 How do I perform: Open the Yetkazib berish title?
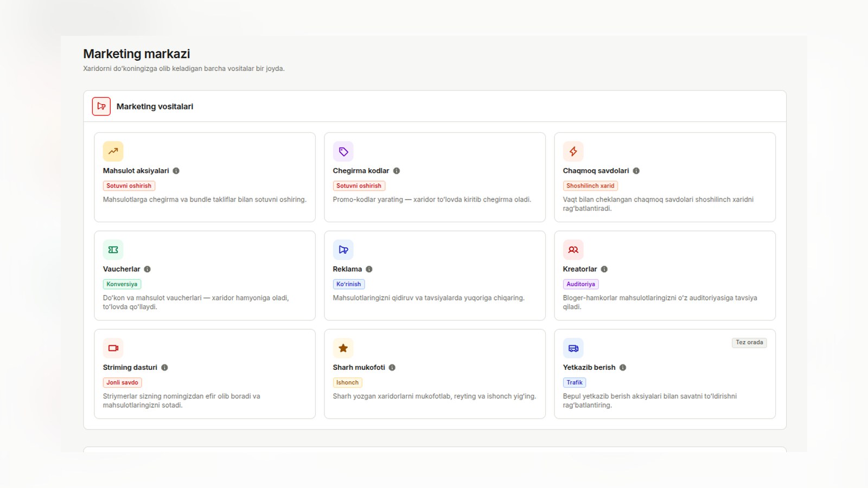[x=589, y=368]
